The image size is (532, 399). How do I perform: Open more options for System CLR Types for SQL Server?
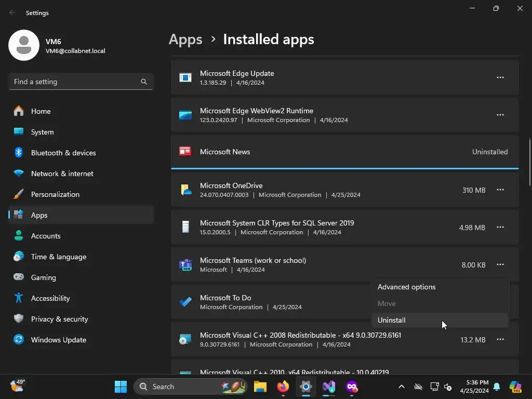tap(500, 228)
